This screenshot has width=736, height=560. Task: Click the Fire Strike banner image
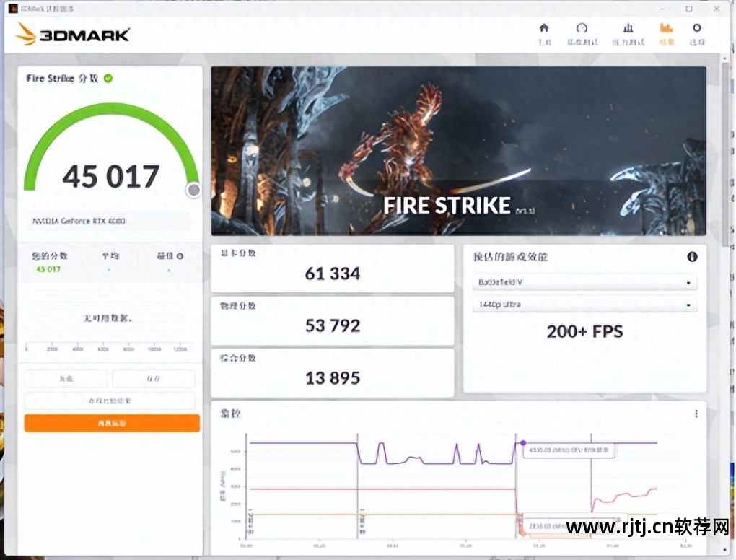pos(459,151)
